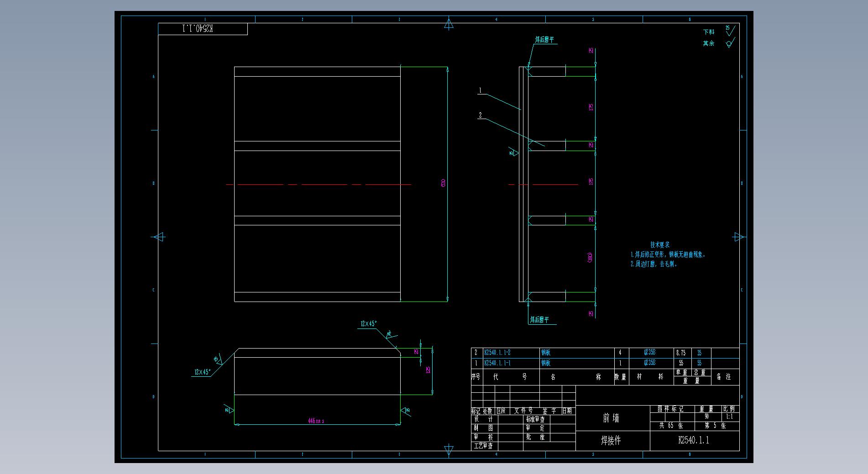Click the roughness symbol next to 下料
The height and width of the screenshot is (474, 868).
[730, 31]
